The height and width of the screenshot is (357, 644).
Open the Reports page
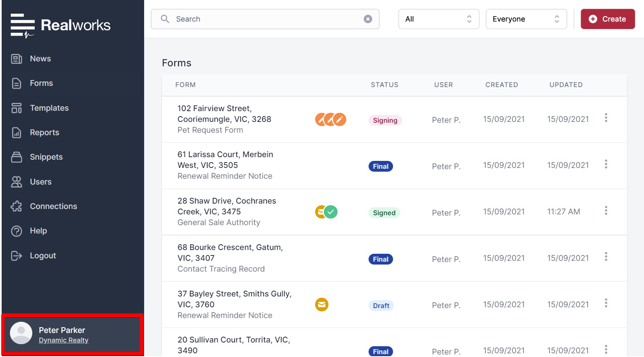pos(45,133)
